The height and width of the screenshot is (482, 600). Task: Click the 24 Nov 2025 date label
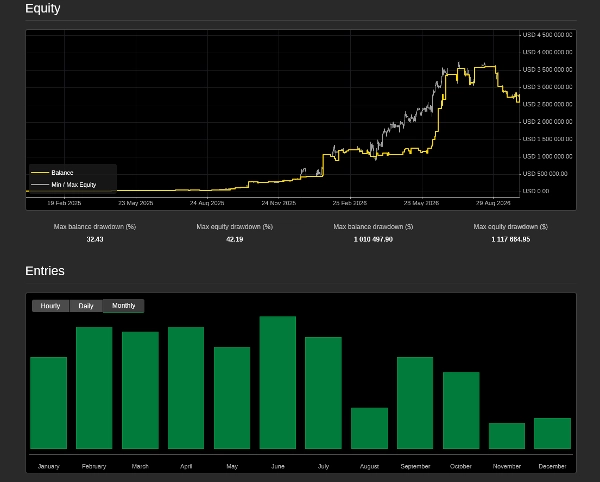pos(279,203)
